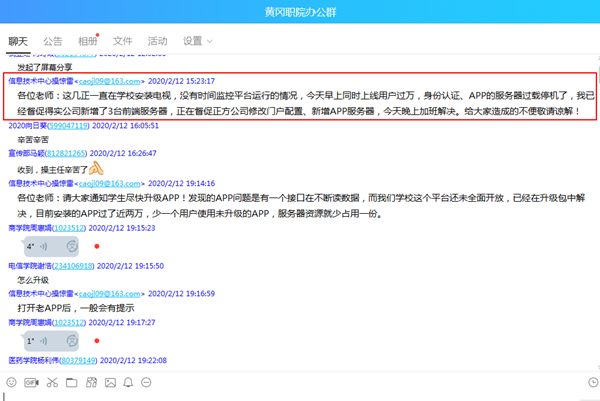Click the bell notification icon
Viewport: 600px width, 401px height.
(x=126, y=382)
